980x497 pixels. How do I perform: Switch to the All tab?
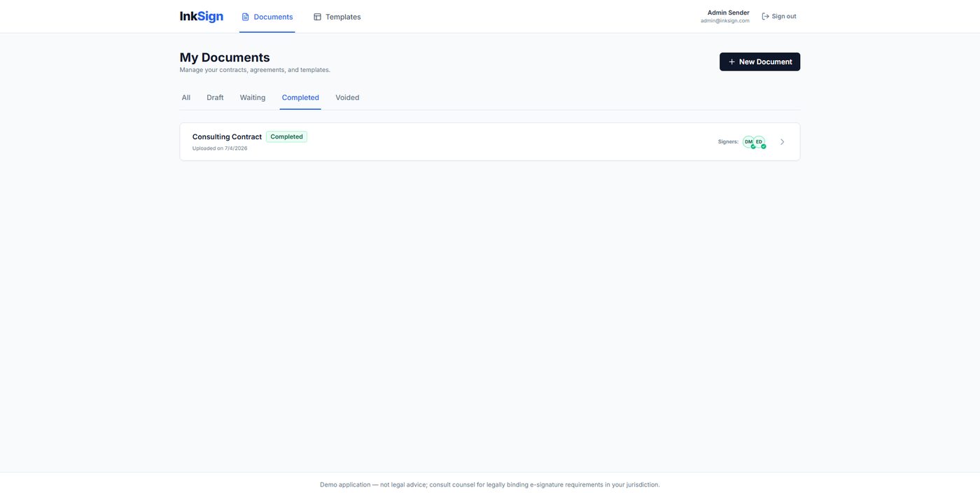pos(186,98)
